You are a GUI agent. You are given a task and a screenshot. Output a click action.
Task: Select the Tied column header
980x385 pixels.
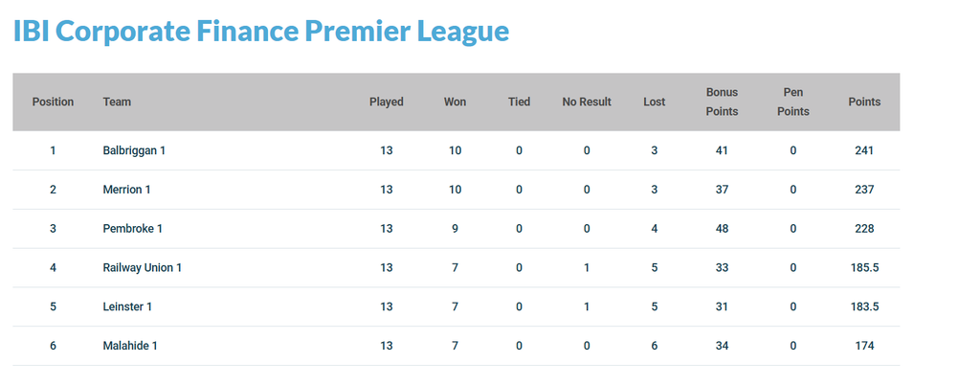(x=520, y=102)
